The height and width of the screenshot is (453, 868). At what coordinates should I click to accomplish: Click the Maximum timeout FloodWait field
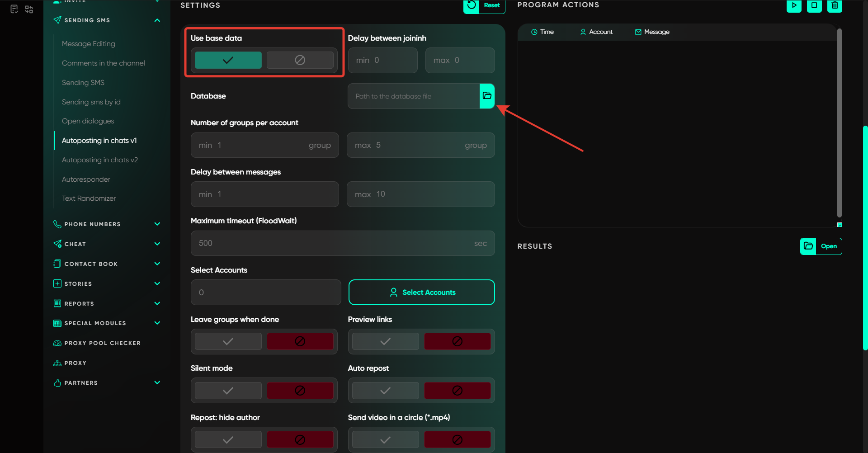tap(335, 243)
